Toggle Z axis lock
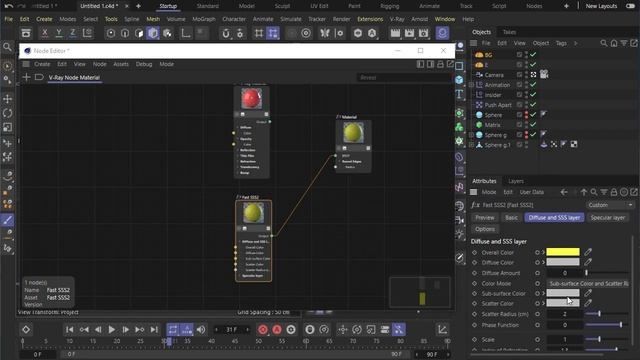This screenshot has height=360, width=640. pos(73,33)
